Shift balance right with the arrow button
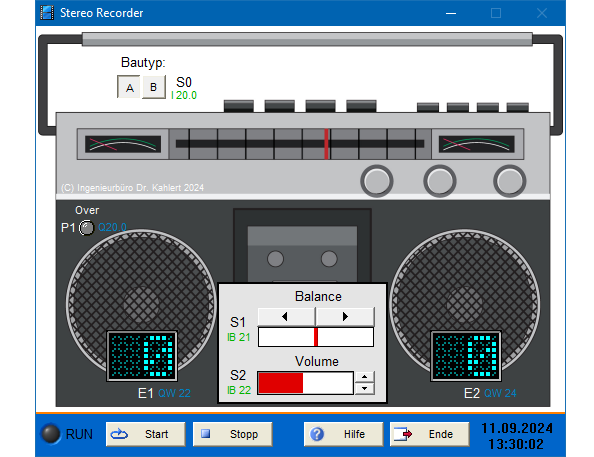 coord(345,316)
